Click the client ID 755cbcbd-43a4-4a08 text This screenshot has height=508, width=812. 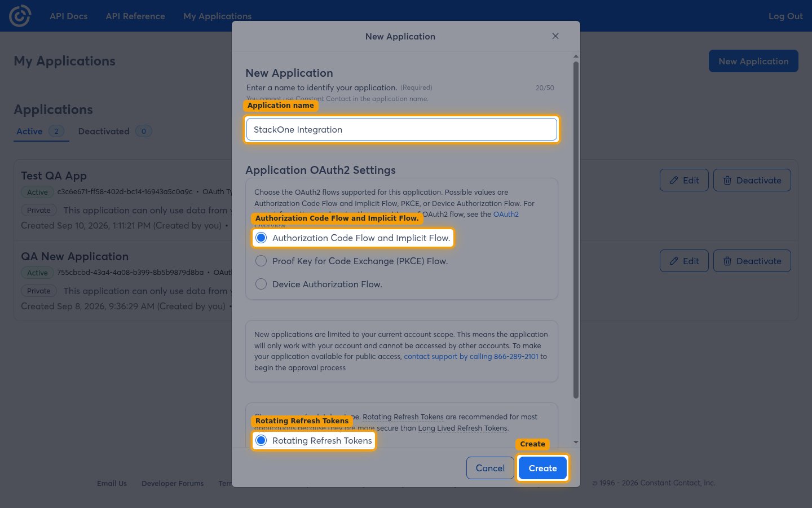coord(130,272)
